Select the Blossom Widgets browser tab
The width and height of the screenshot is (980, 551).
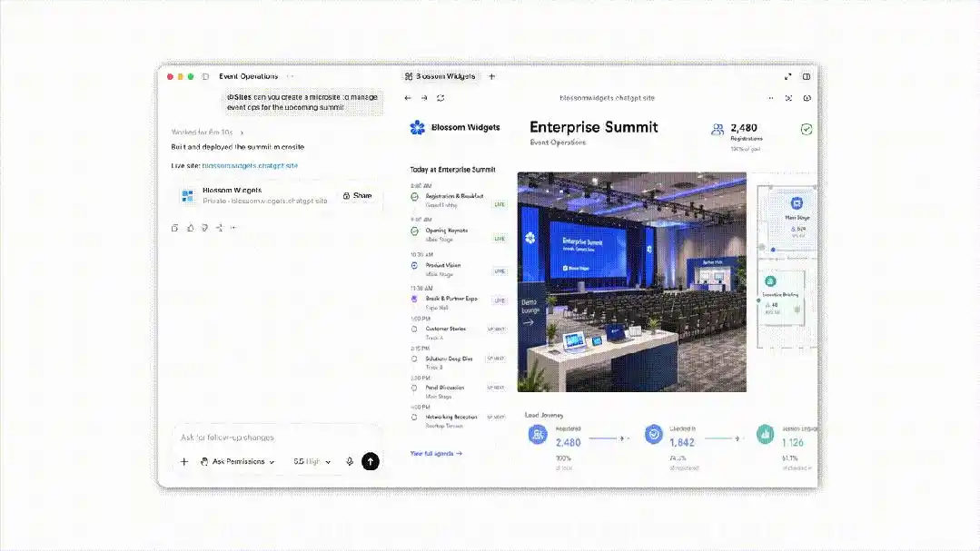click(440, 76)
